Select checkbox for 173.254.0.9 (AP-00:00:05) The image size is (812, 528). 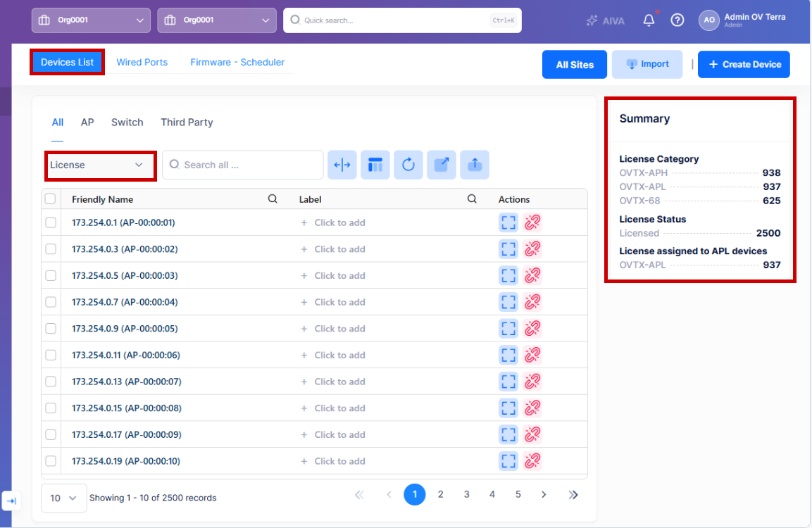(x=51, y=328)
